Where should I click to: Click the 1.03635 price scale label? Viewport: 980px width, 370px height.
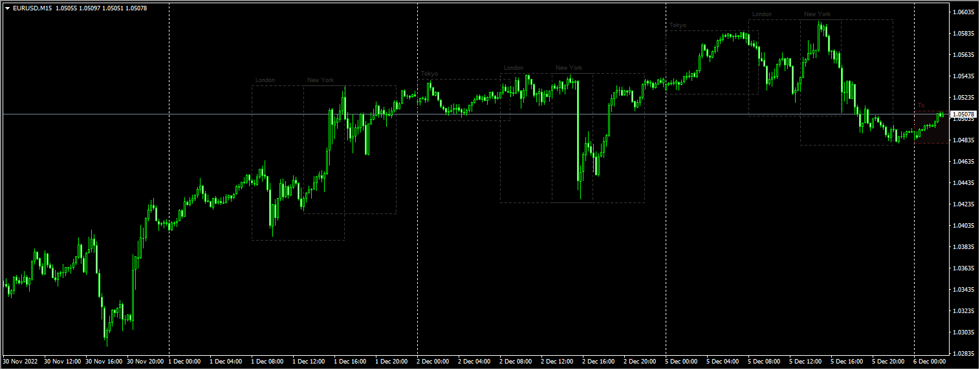click(x=964, y=268)
